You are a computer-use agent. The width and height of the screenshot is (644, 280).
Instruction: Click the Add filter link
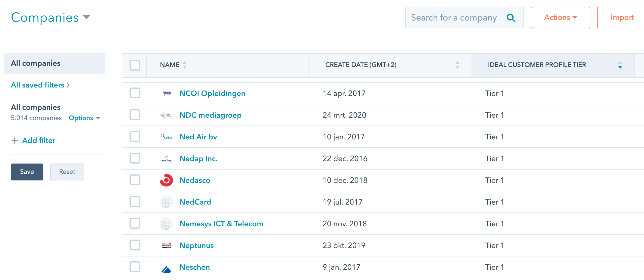[x=39, y=141]
